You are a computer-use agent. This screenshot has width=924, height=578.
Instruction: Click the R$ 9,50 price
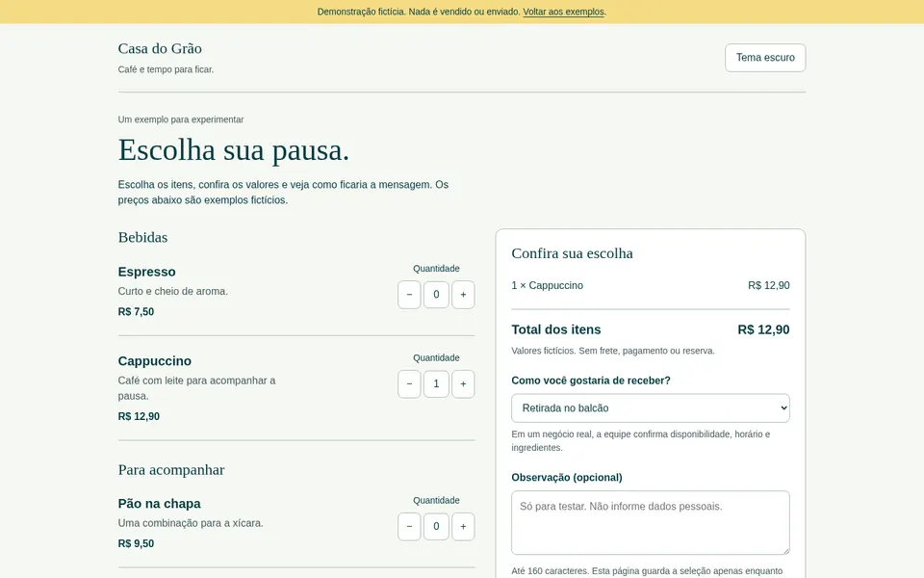click(x=136, y=543)
